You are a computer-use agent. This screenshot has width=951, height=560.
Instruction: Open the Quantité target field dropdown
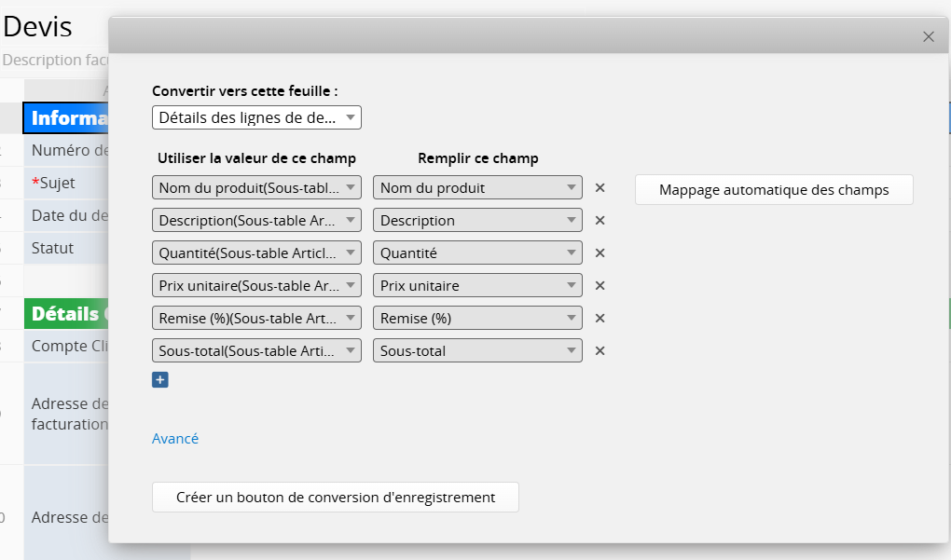[x=477, y=253]
